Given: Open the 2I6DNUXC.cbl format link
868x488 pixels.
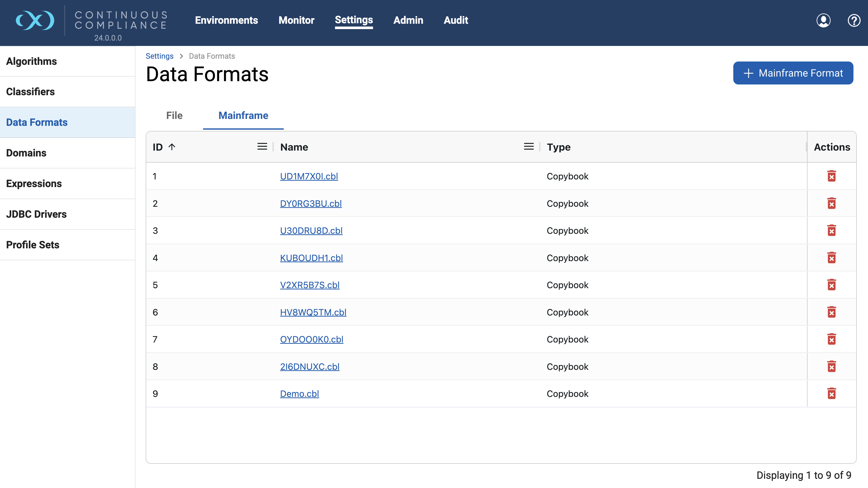Looking at the screenshot, I should coord(310,367).
